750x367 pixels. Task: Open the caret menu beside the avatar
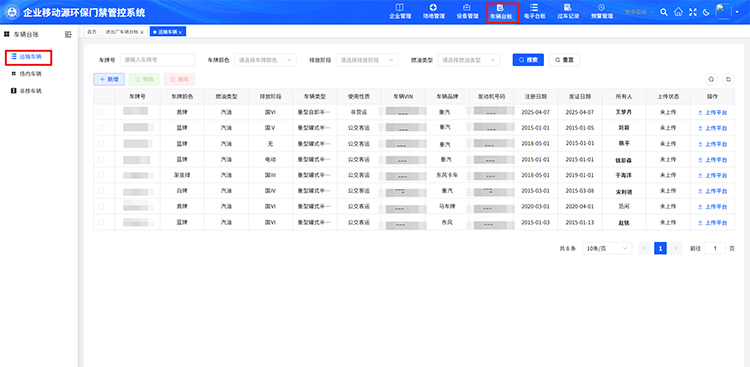click(738, 12)
